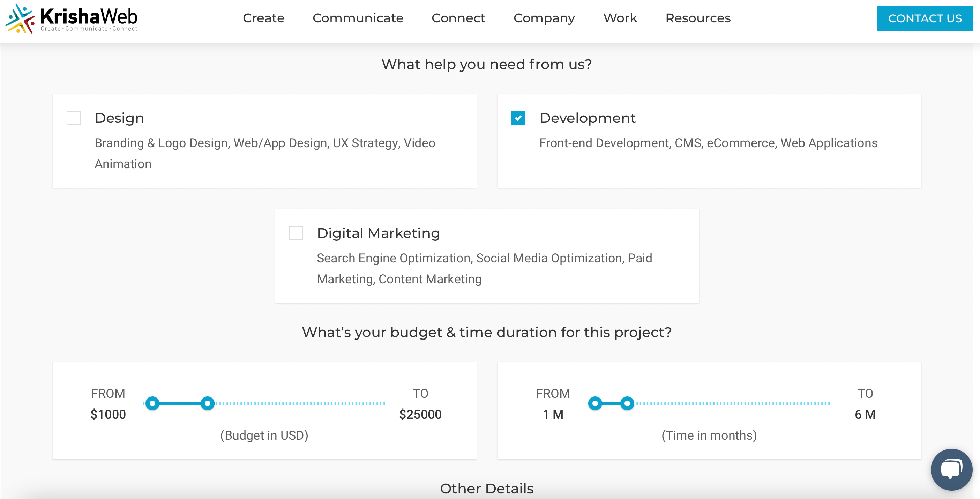The height and width of the screenshot is (499, 980).
Task: Open the Connect menu
Action: click(x=458, y=18)
